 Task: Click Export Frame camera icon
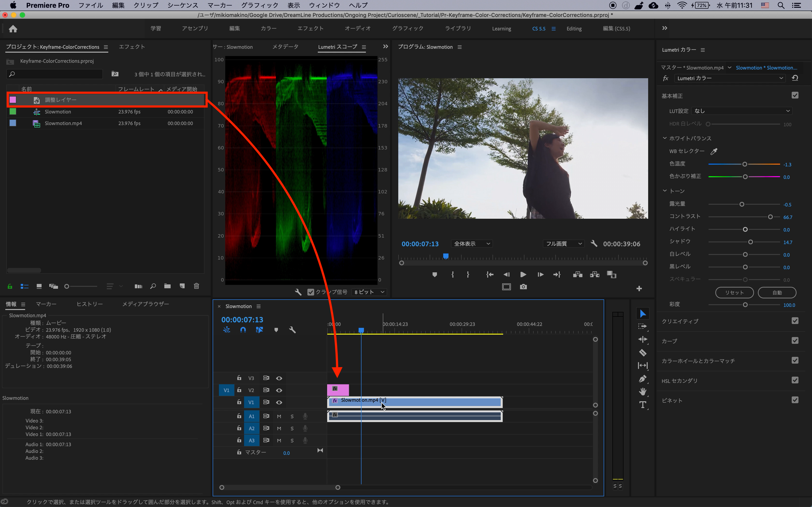tap(523, 287)
